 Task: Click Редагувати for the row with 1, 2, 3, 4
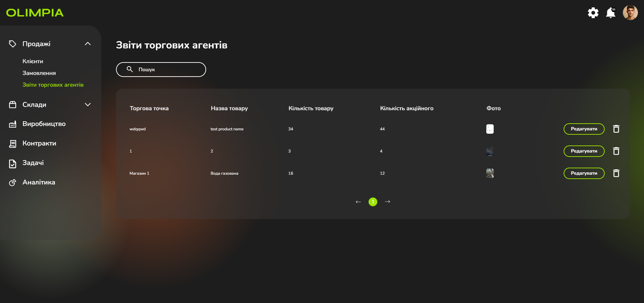[x=584, y=151]
